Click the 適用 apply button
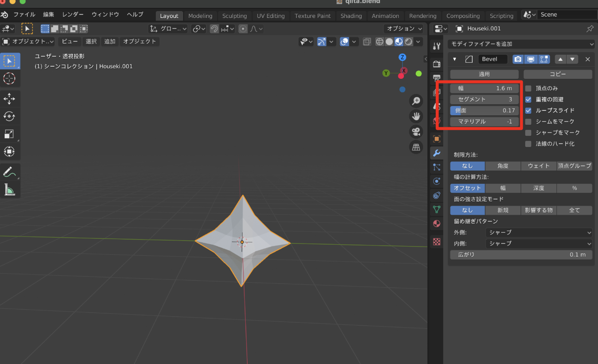 pos(484,74)
